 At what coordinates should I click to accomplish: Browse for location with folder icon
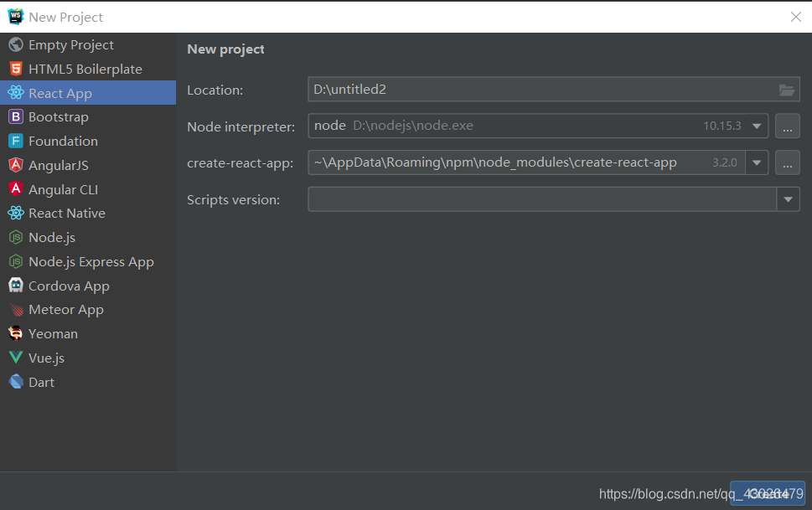point(787,90)
